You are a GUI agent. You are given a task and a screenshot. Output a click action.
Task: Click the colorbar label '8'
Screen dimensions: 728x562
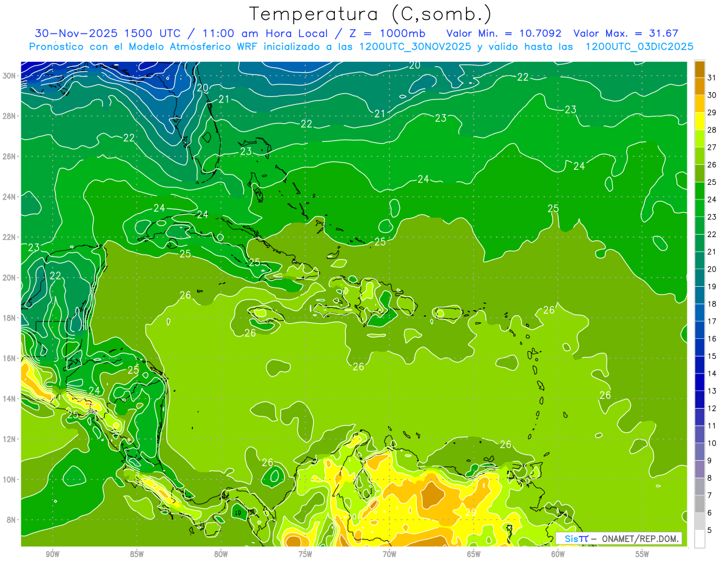[709, 478]
